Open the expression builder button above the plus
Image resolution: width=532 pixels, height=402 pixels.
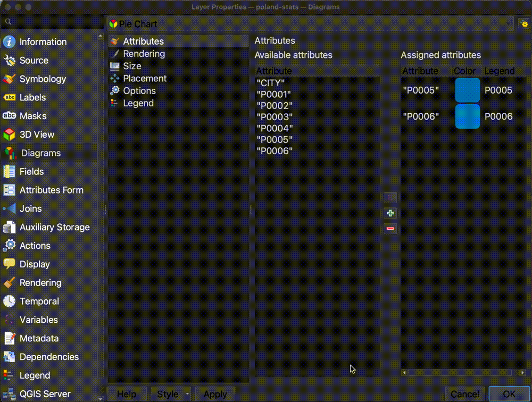tap(390, 197)
